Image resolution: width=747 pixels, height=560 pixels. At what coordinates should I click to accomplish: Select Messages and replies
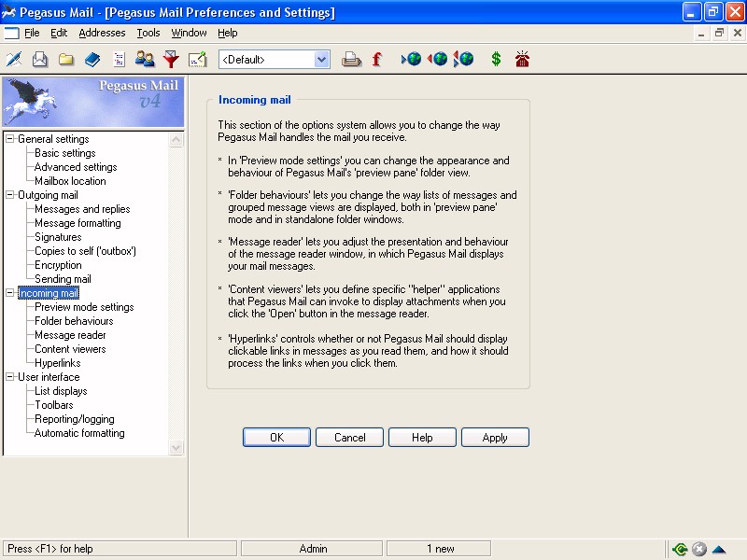82,209
